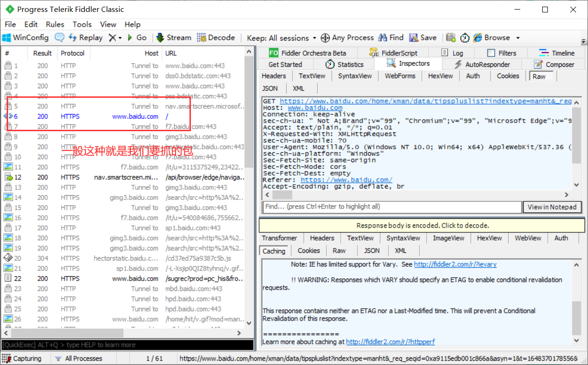The height and width of the screenshot is (365, 588).
Task: Open the View menu
Action: [x=108, y=24]
